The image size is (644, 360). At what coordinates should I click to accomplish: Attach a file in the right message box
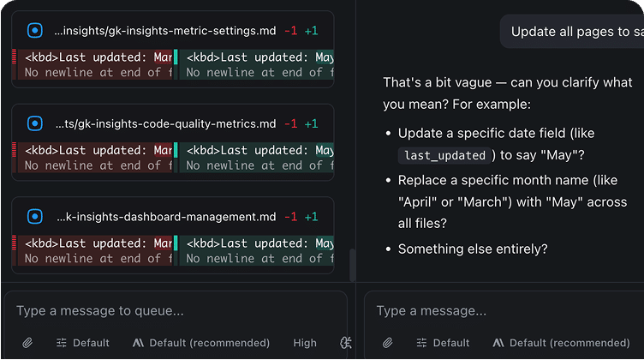coord(387,343)
